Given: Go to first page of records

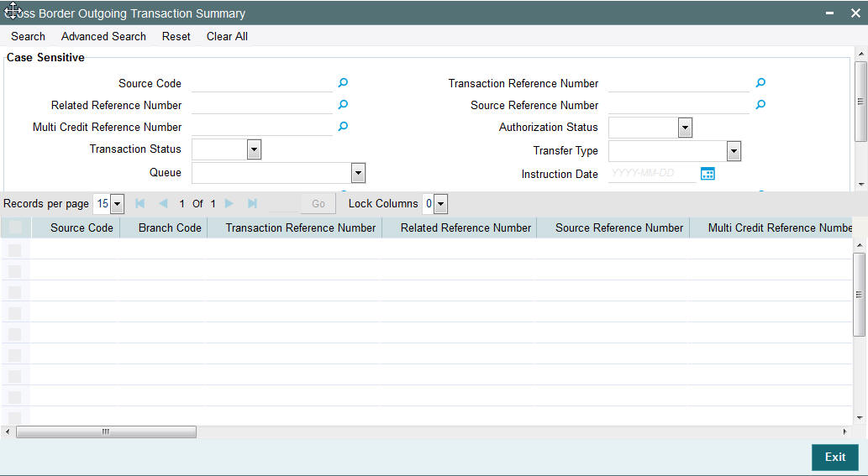Looking at the screenshot, I should click(140, 203).
